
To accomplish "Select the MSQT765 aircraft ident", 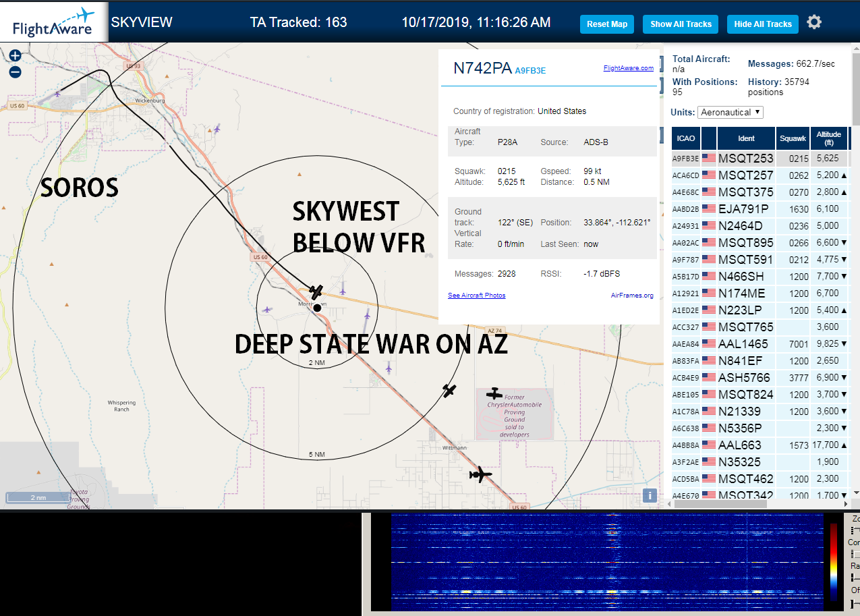I will coord(745,327).
